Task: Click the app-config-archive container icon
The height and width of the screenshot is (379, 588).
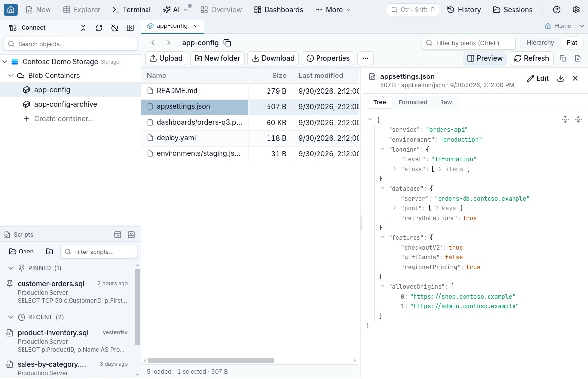Action: 26,104
